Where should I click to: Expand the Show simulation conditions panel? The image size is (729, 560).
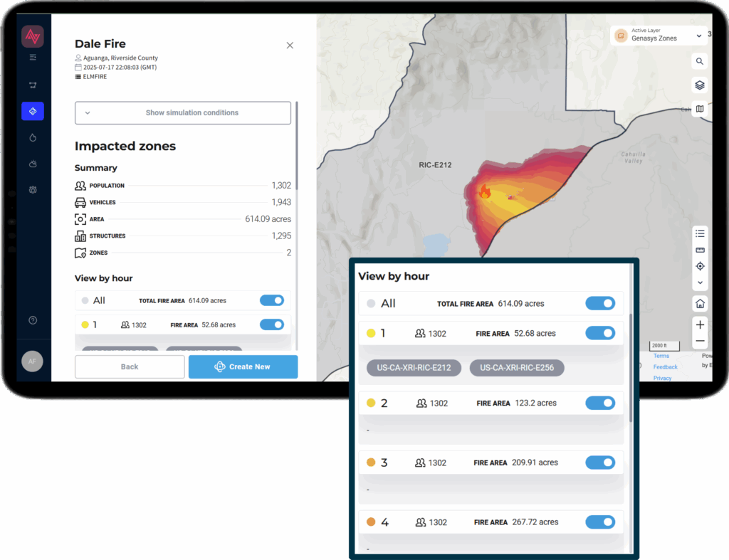[183, 112]
